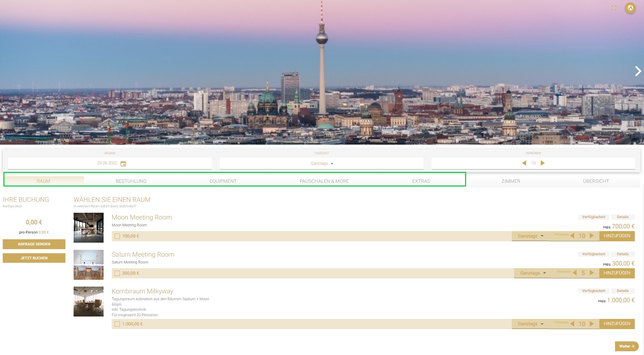The height and width of the screenshot is (355, 644).
Task: Toggle fullscreen mode icon
Action: click(614, 8)
